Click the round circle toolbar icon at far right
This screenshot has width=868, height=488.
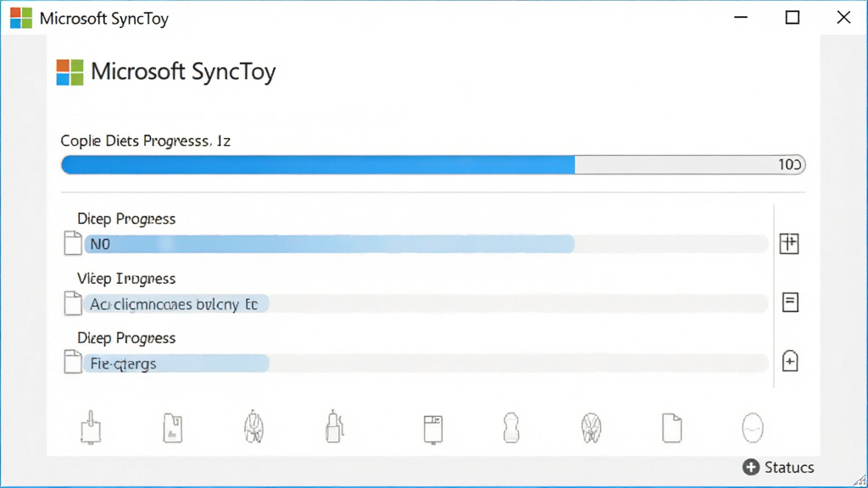tap(753, 428)
